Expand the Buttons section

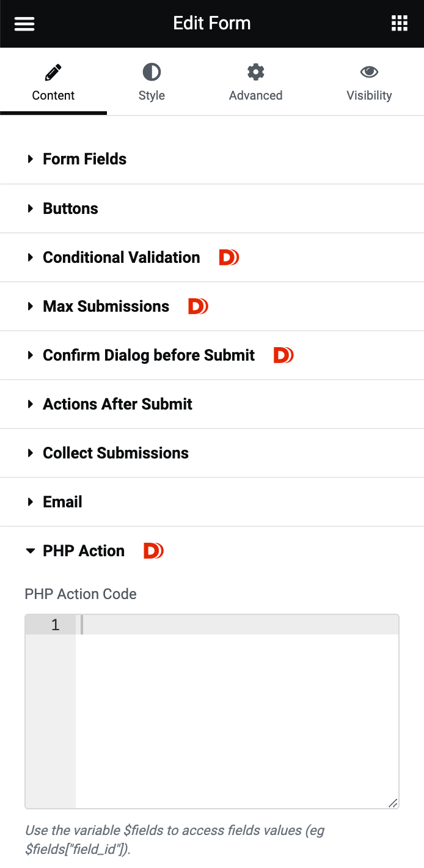tap(70, 208)
